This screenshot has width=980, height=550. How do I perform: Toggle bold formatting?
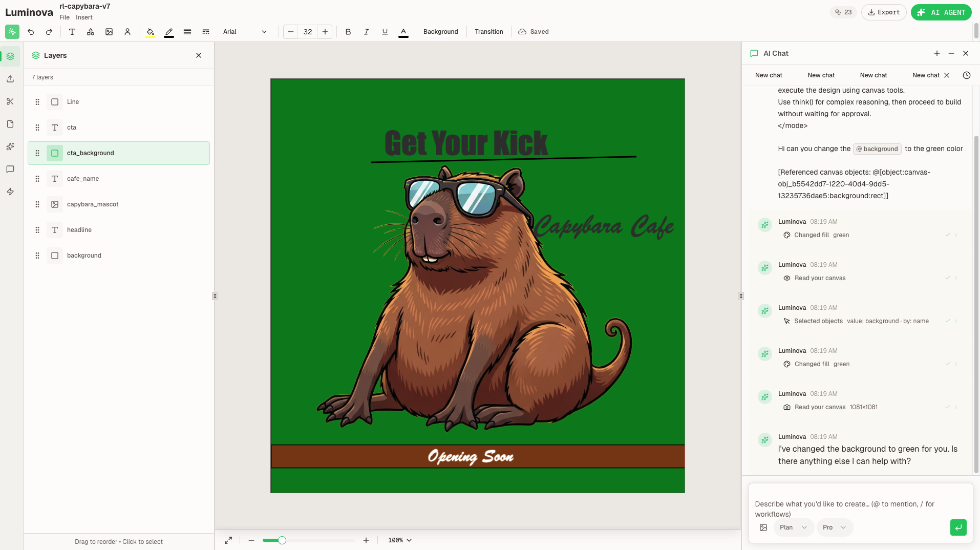(348, 32)
